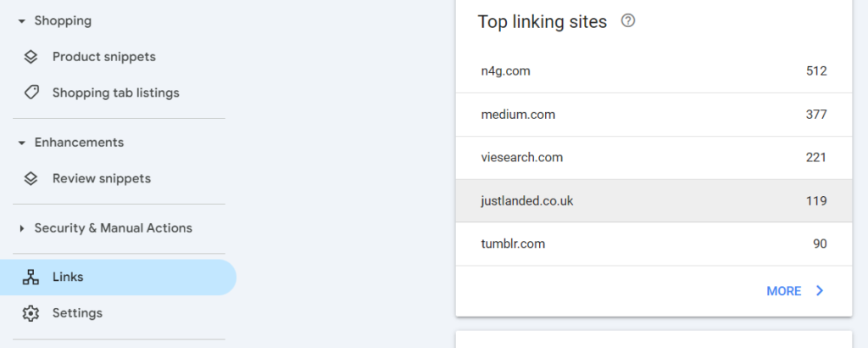Click the Product snippets layers icon
868x348 pixels.
[31, 57]
